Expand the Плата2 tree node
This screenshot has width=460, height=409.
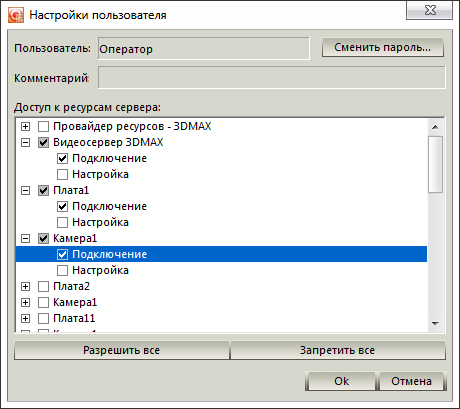click(x=25, y=286)
